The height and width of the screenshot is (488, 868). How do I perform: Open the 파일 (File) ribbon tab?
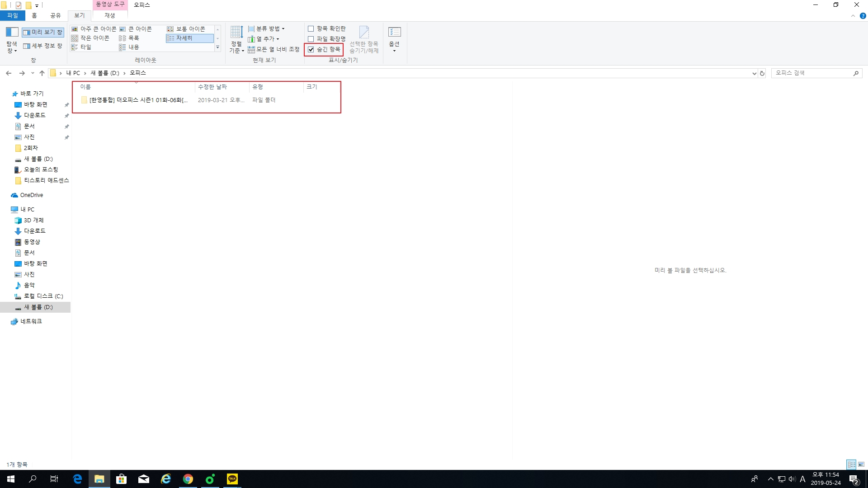[x=13, y=15]
